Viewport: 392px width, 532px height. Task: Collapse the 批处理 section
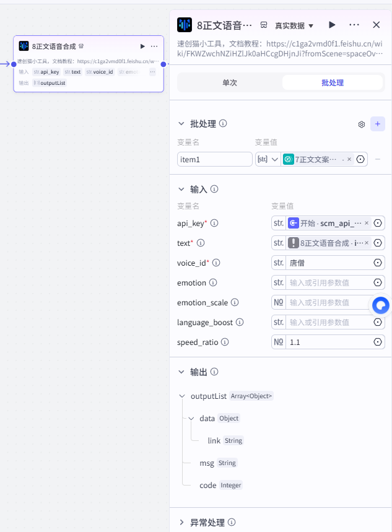[181, 124]
